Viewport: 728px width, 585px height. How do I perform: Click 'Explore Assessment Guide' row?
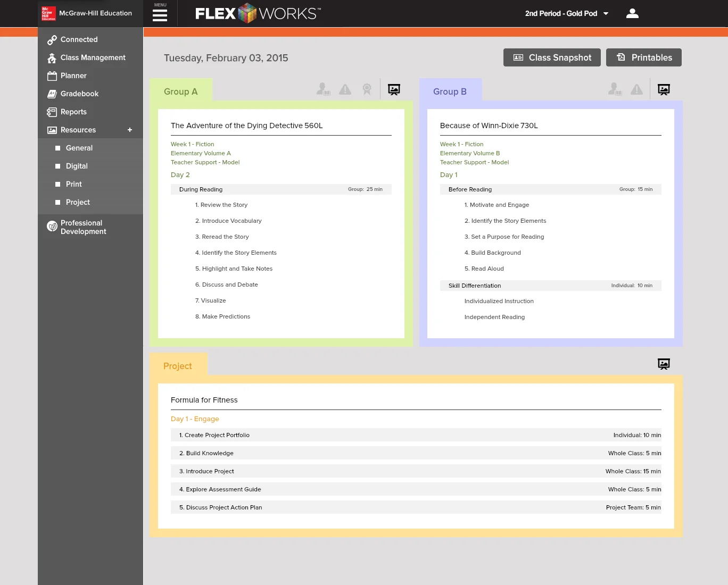[416, 489]
